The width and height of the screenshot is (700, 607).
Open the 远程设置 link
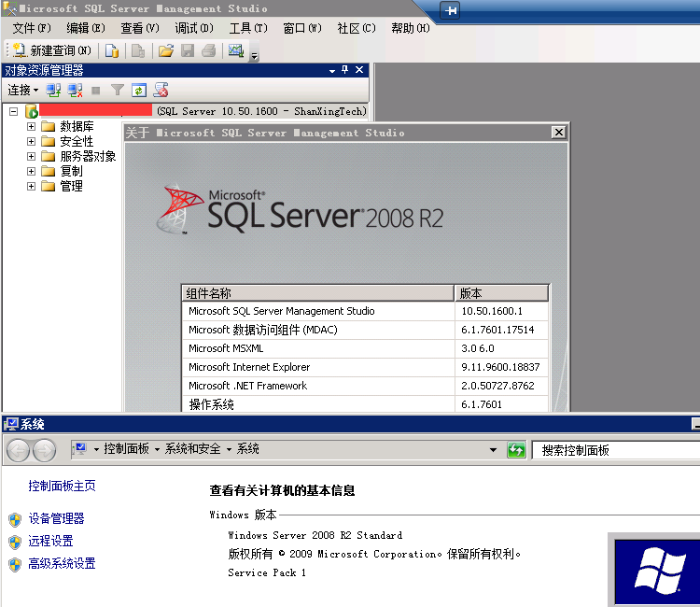tap(51, 541)
